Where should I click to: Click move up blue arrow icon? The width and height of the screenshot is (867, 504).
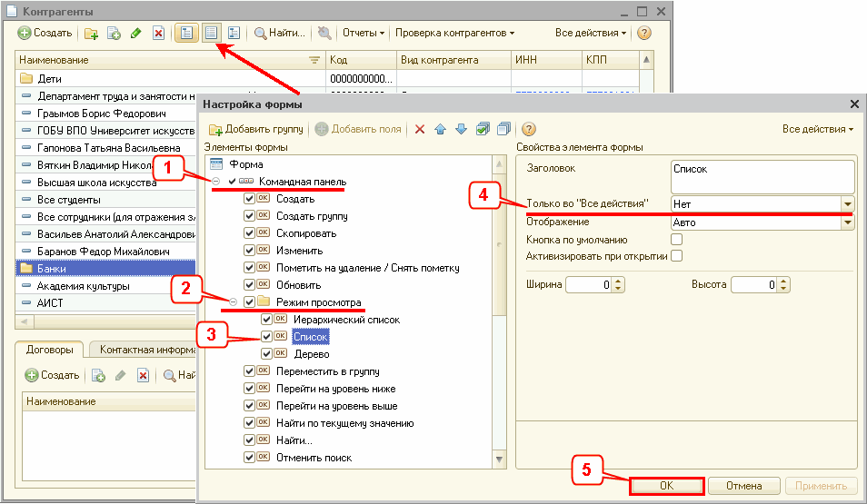tap(440, 129)
